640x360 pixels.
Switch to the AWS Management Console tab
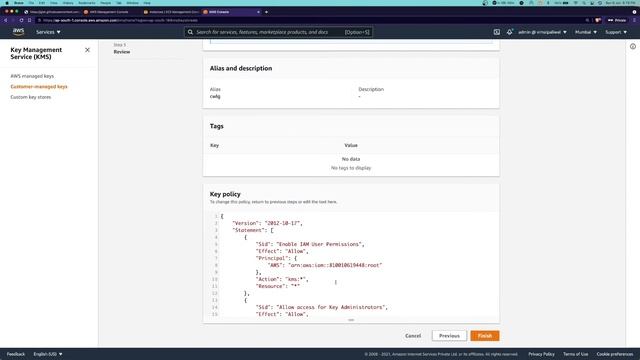coord(107,12)
